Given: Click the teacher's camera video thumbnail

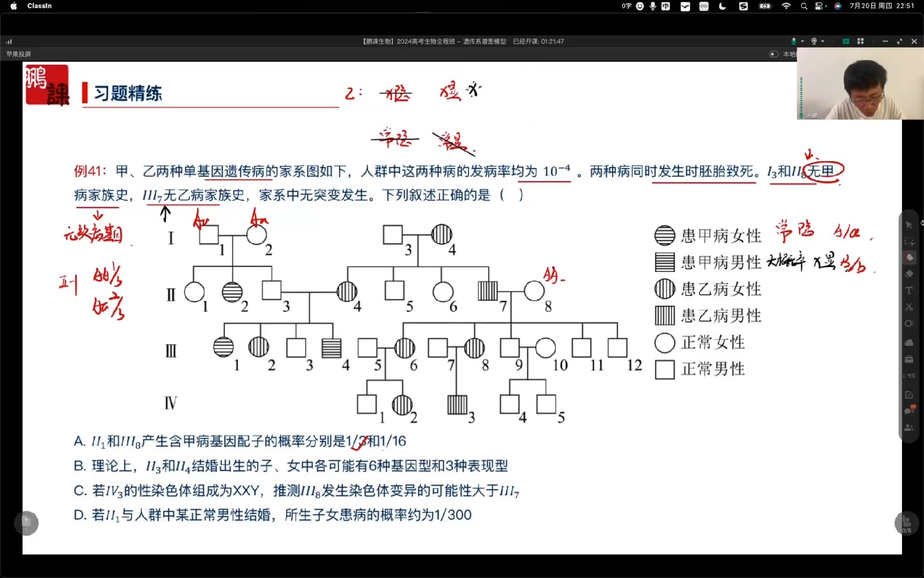Looking at the screenshot, I should (860, 83).
